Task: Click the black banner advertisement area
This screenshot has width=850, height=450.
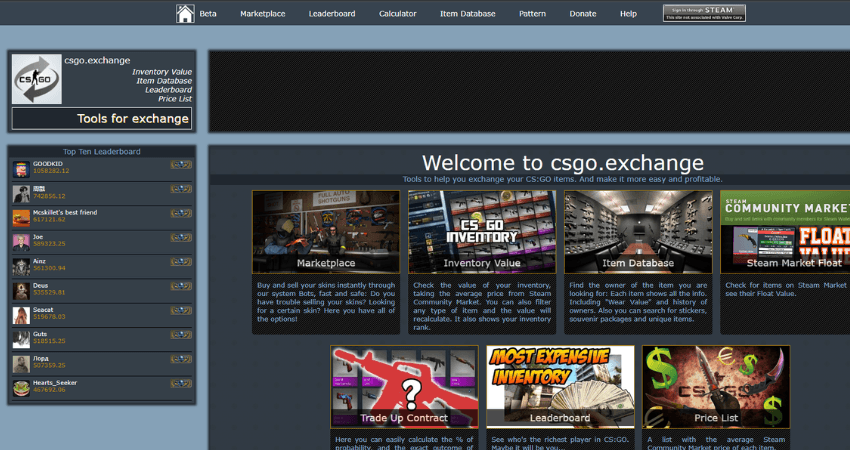Action: point(530,91)
